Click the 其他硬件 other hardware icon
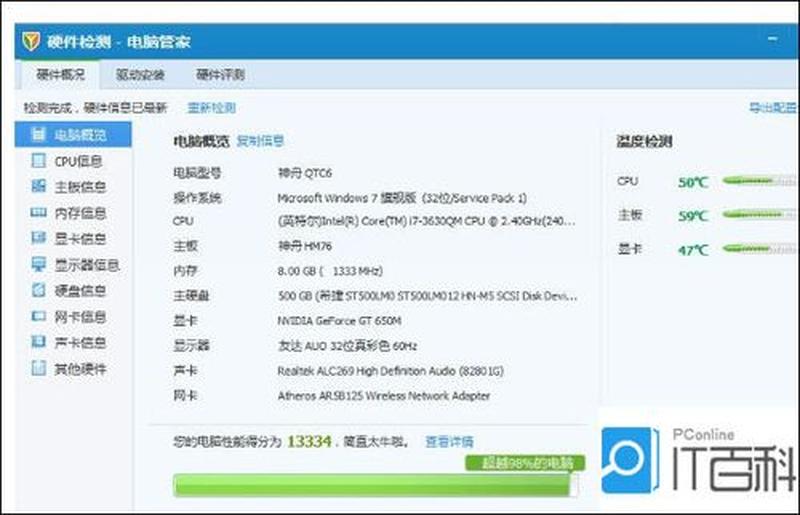This screenshot has height=515, width=800. pyautogui.click(x=38, y=367)
